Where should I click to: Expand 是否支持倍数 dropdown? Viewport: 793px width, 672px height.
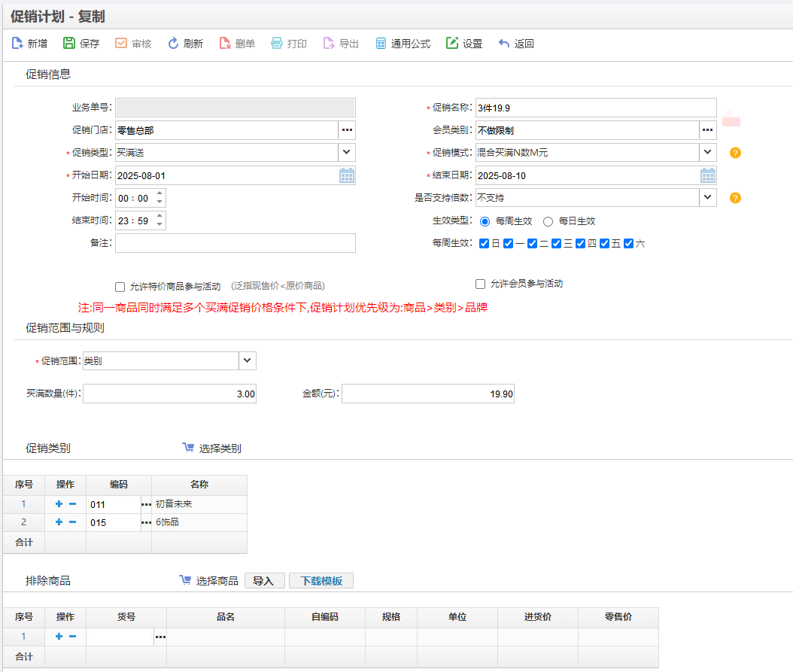coord(707,197)
